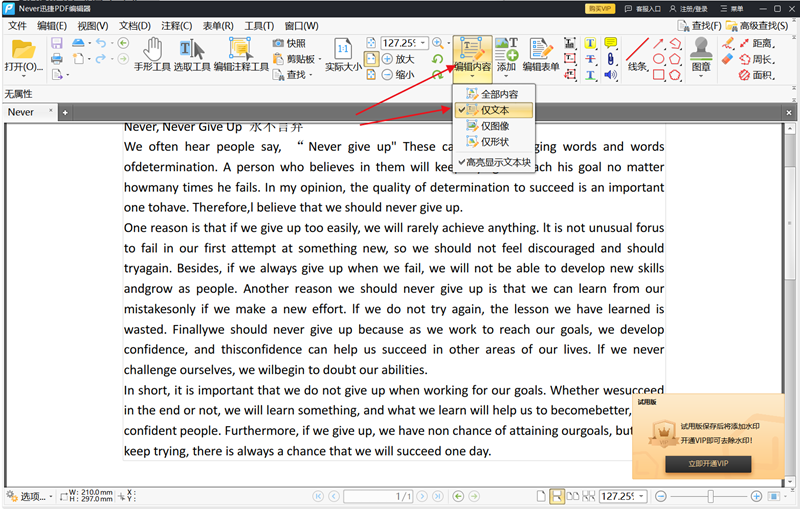Switch to single page layout in status bar
The image size is (800, 509).
pos(541,496)
